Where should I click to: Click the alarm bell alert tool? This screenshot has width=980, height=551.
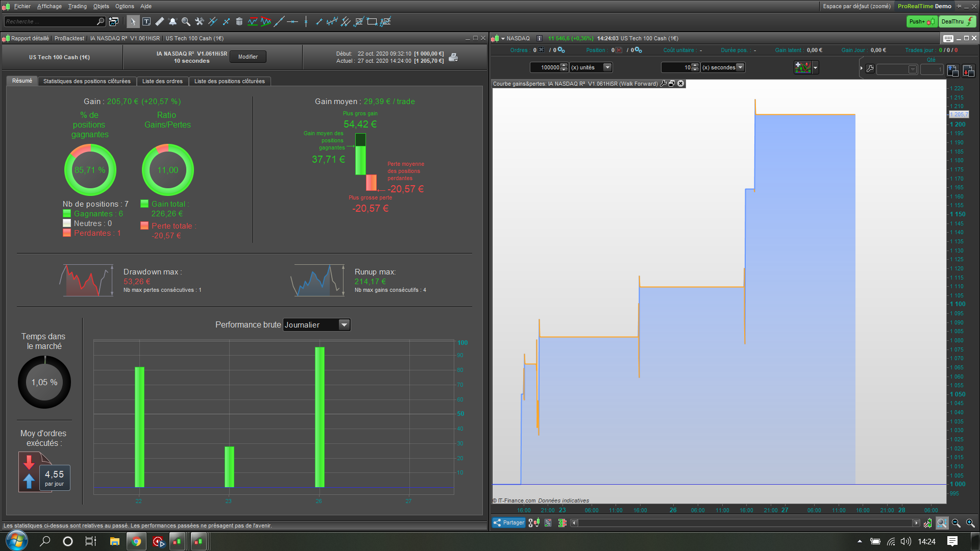click(173, 21)
